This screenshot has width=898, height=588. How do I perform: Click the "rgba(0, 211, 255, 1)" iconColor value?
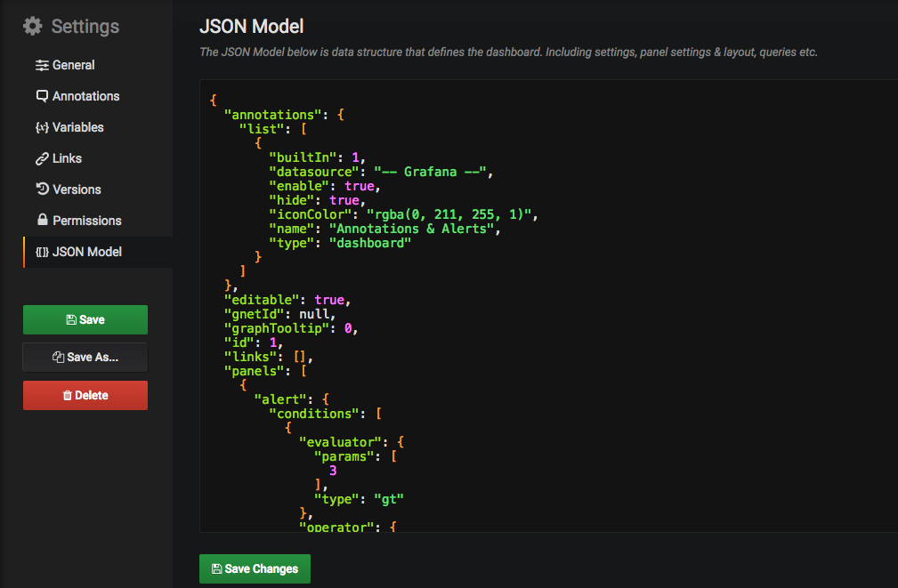[449, 214]
